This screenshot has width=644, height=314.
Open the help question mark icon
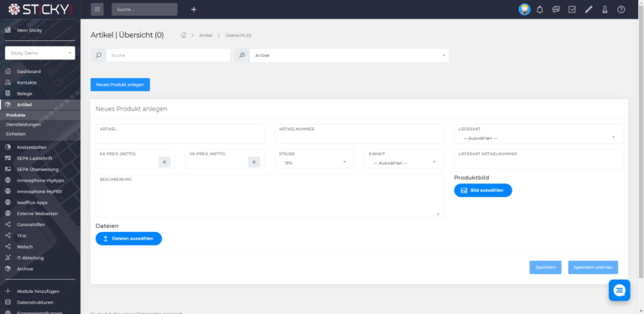(621, 9)
